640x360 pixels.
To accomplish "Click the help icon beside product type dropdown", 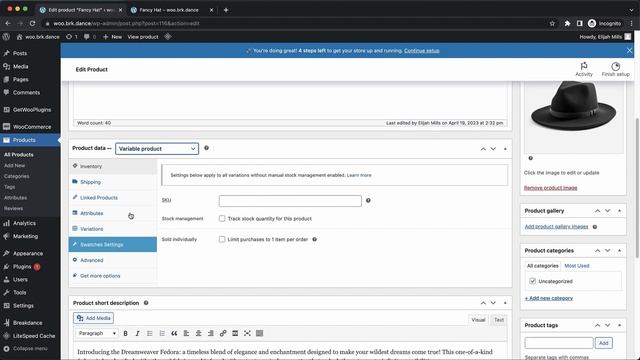I will tap(207, 148).
